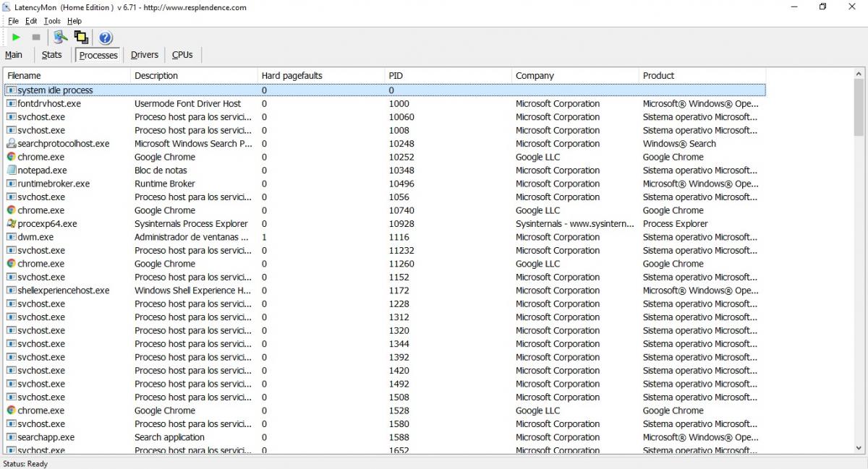Click the 'Google LLC' company for PID 10252
Viewport: 868px width, 469px height.
[x=537, y=157]
